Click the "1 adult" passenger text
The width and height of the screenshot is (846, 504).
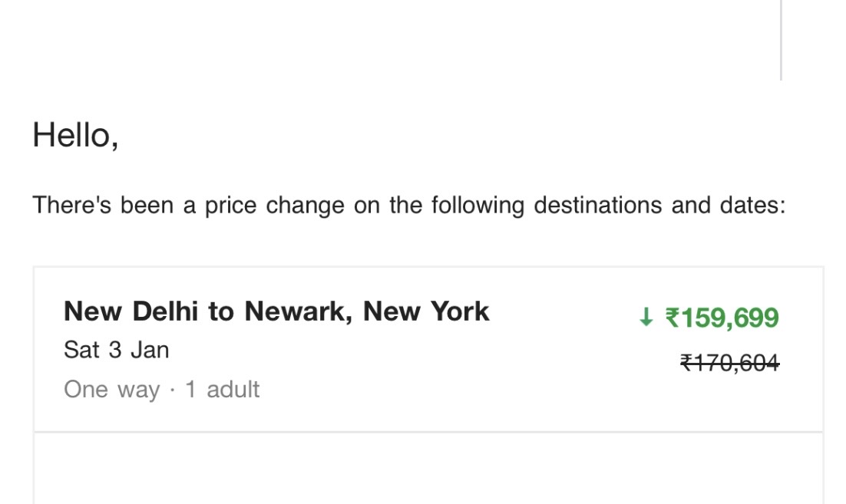pos(222,390)
